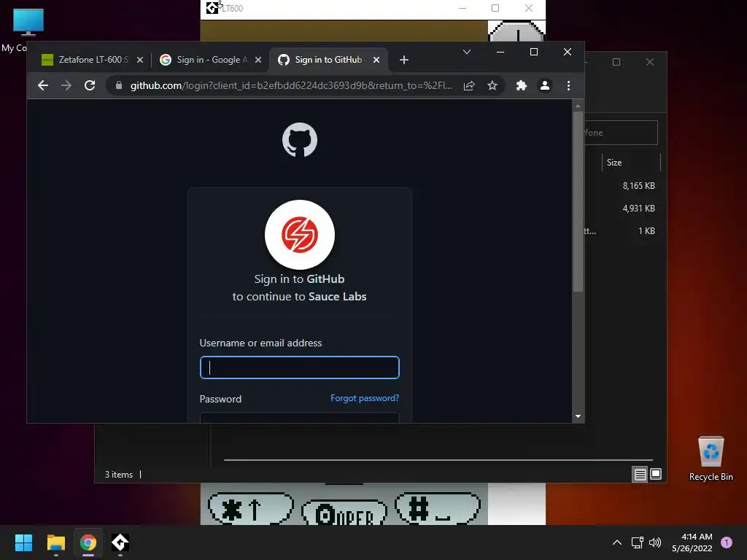747x560 pixels.
Task: Click the page scrollbar up arrow
Action: 578,105
